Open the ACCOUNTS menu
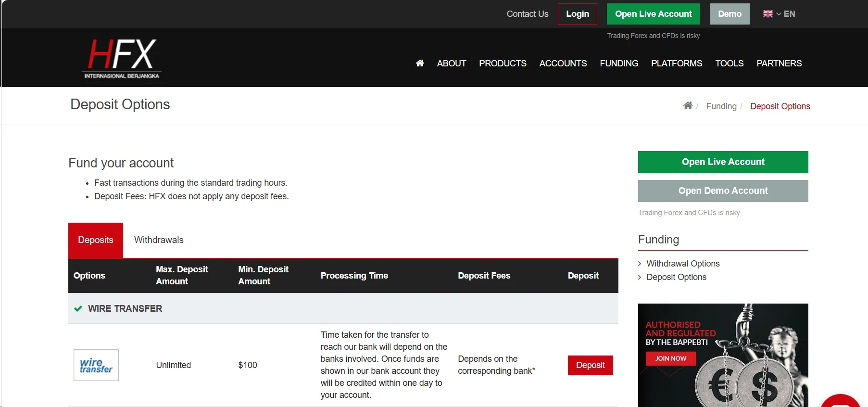 563,63
